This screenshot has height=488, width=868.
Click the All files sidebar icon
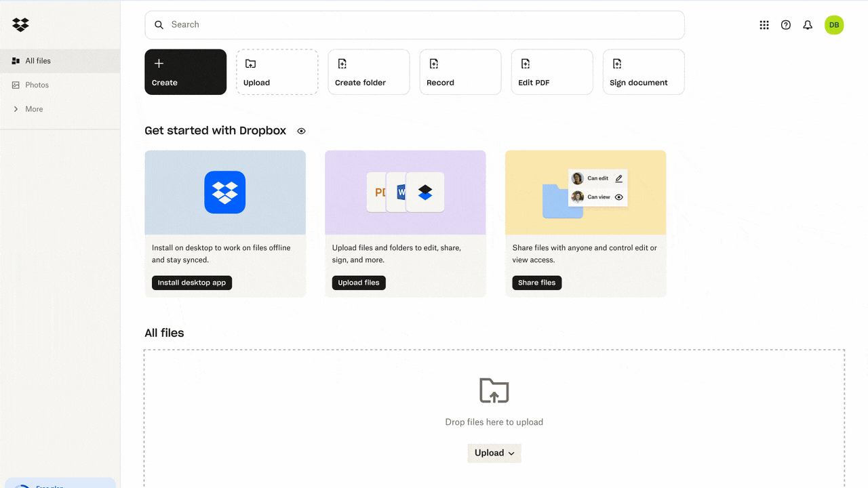16,61
